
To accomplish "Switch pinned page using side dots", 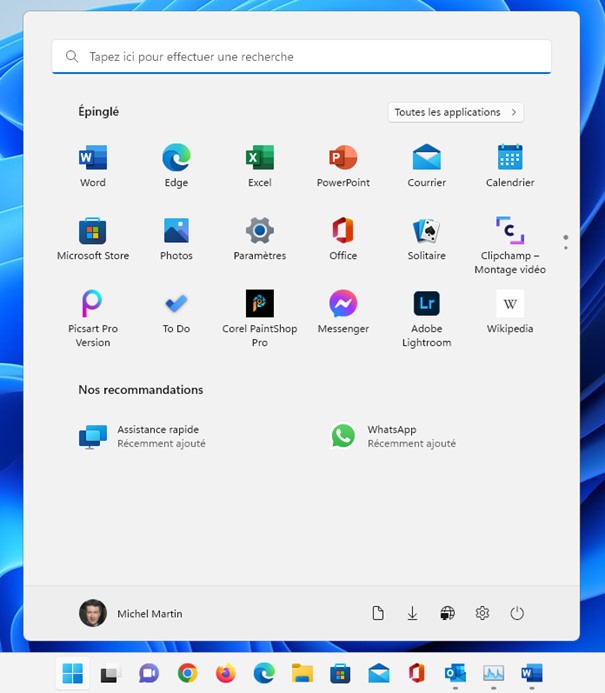I will (566, 242).
